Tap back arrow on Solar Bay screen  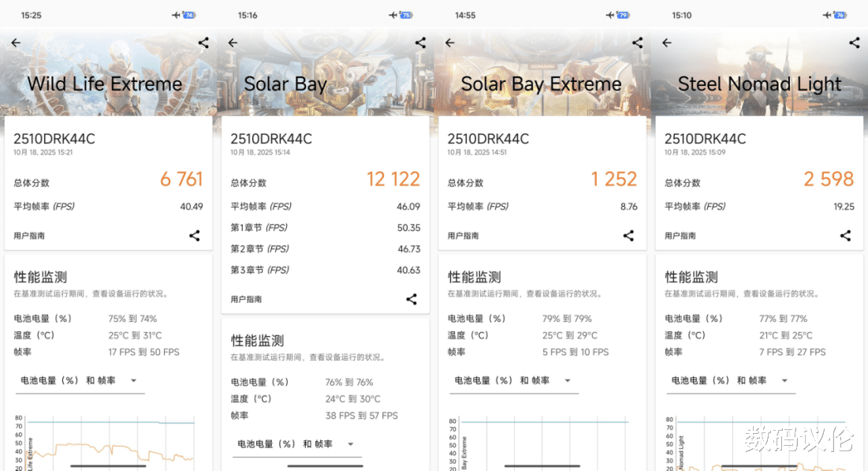(233, 43)
